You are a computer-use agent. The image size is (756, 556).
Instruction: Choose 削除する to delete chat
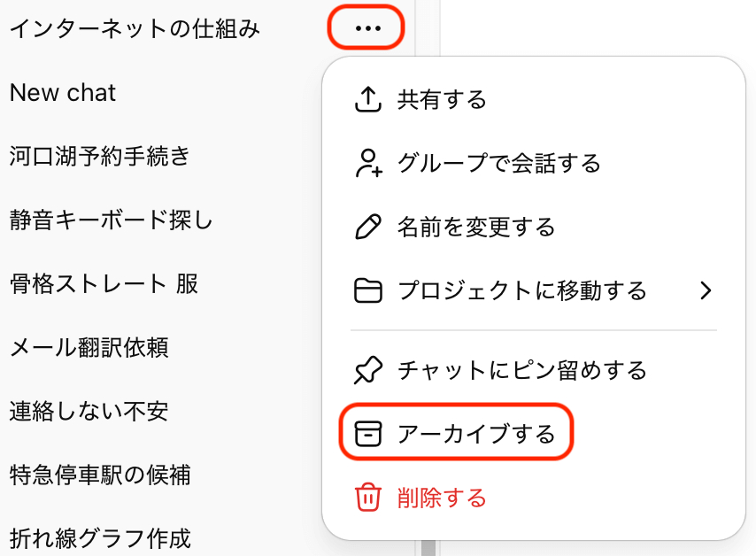pos(442,498)
